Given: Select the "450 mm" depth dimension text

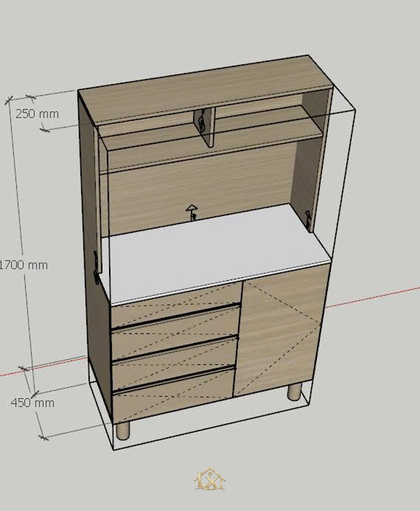Looking at the screenshot, I should [33, 403].
